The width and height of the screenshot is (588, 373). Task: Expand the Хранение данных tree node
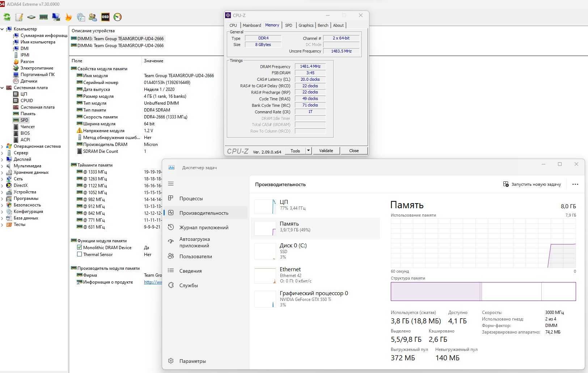[3, 172]
